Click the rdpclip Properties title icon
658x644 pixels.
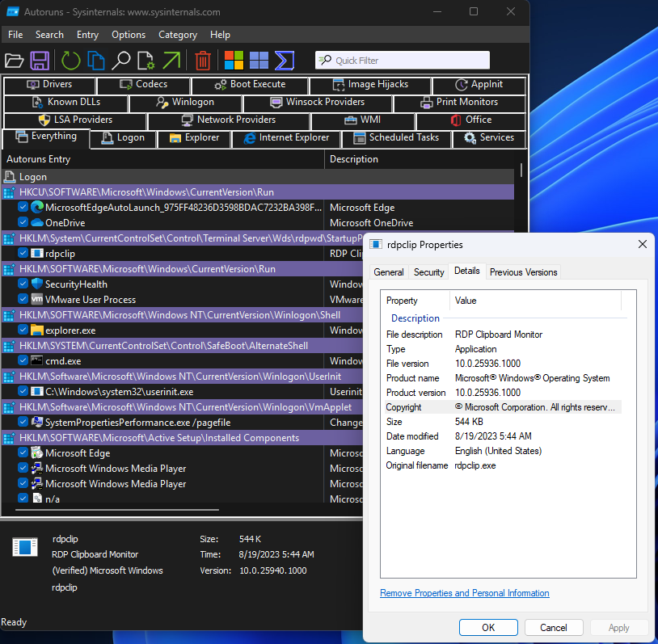[376, 245]
